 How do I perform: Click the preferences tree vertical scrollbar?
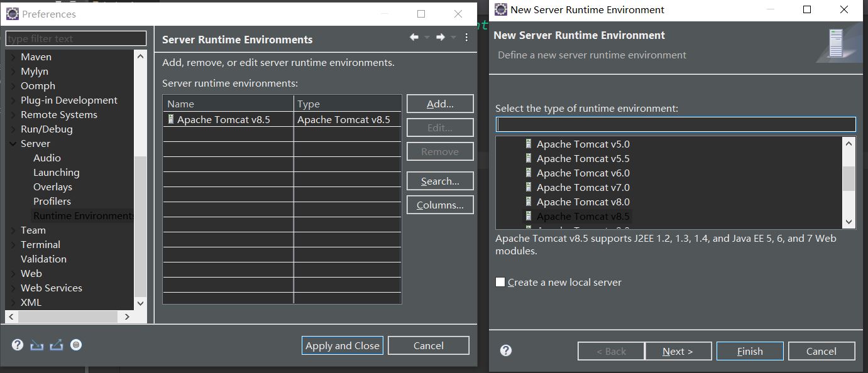pyautogui.click(x=140, y=227)
